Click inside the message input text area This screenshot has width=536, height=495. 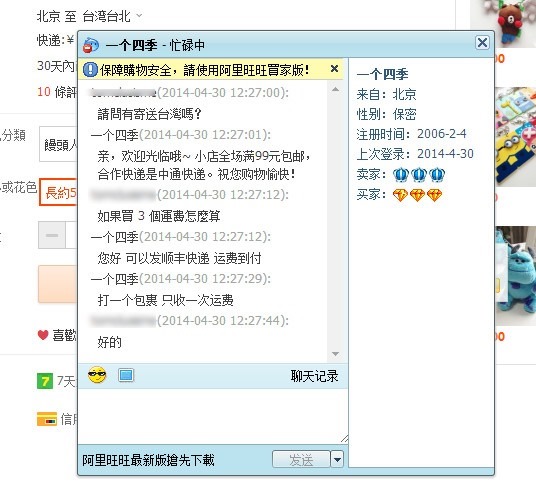point(213,416)
